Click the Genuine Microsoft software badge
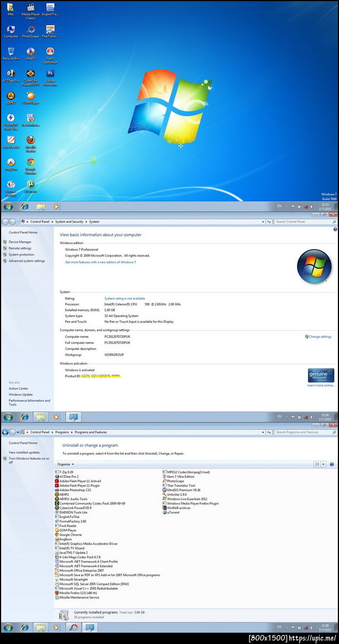Image resolution: width=339 pixels, height=644 pixels. click(320, 375)
